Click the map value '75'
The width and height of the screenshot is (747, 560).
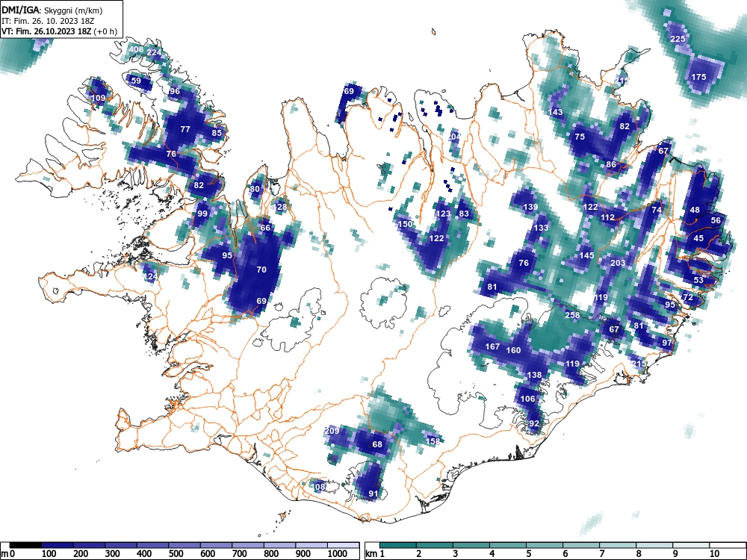click(580, 137)
